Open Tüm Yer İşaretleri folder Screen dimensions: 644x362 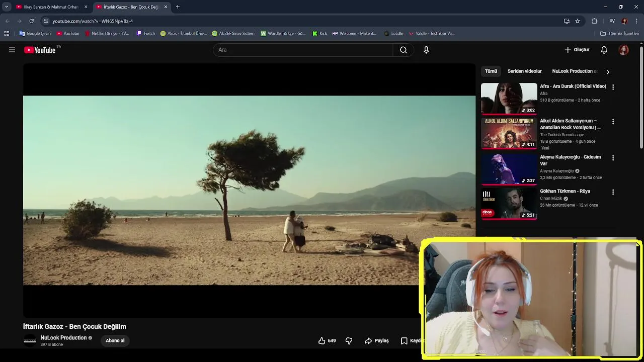coord(619,34)
